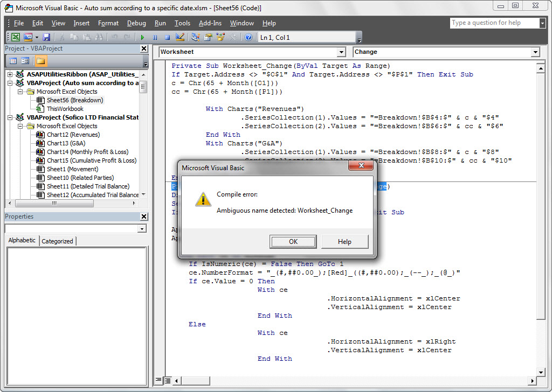Image resolution: width=552 pixels, height=392 pixels.
Task: Toggle Design Mode icon
Action: (x=180, y=37)
